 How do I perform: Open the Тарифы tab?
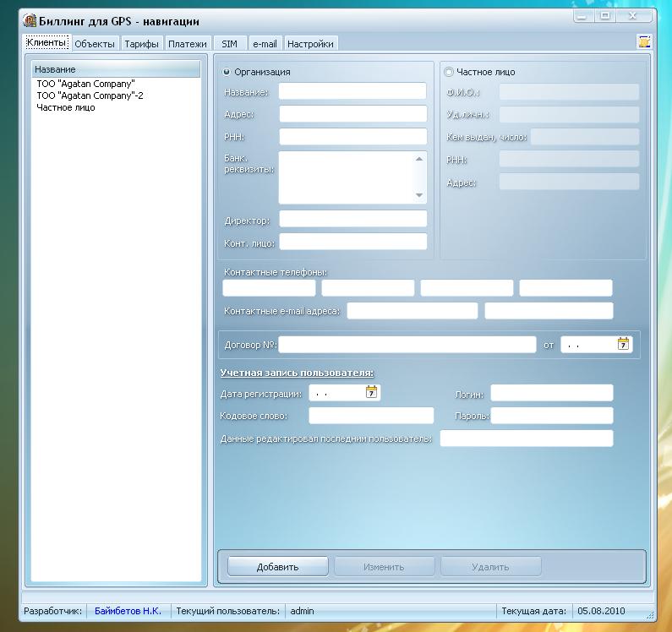tap(141, 44)
